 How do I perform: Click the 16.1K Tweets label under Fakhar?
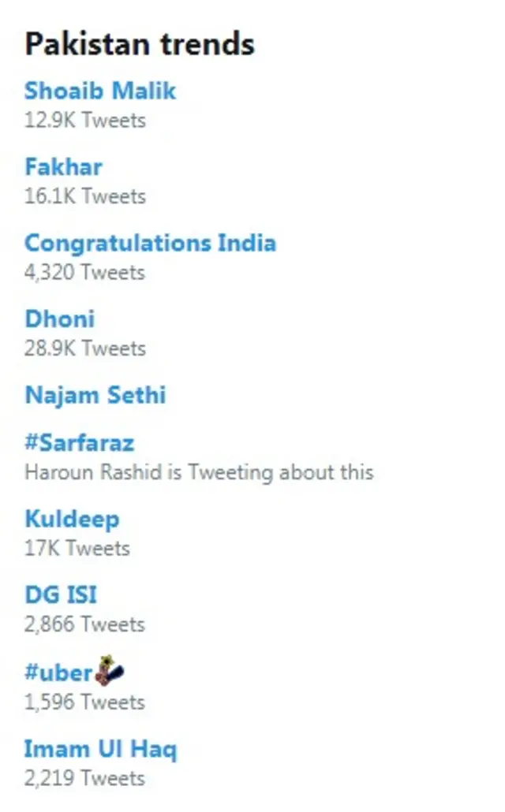(84, 196)
